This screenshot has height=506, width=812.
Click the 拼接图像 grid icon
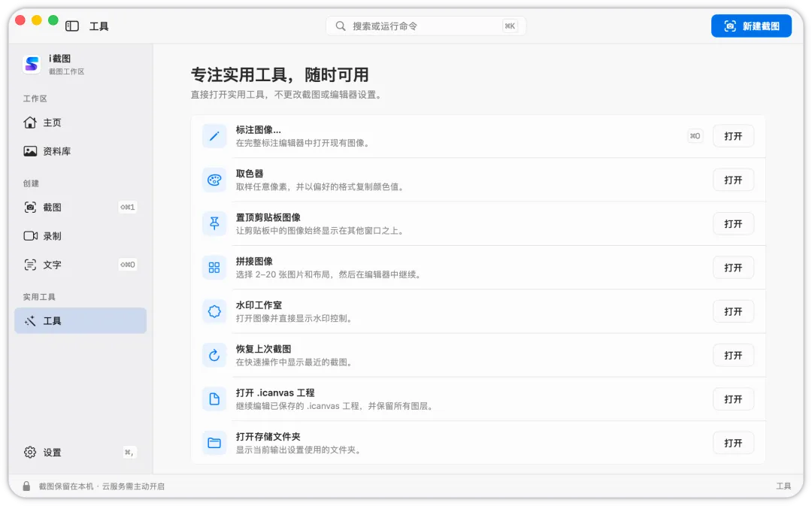click(x=214, y=267)
